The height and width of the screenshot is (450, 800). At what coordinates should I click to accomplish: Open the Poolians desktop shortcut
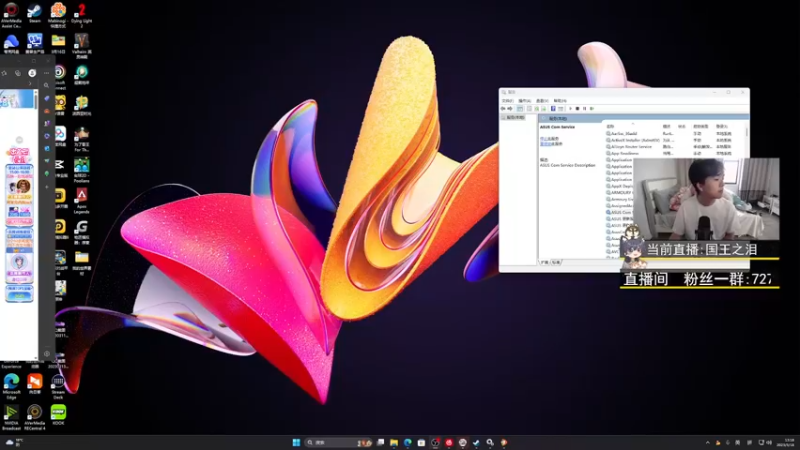coord(82,170)
